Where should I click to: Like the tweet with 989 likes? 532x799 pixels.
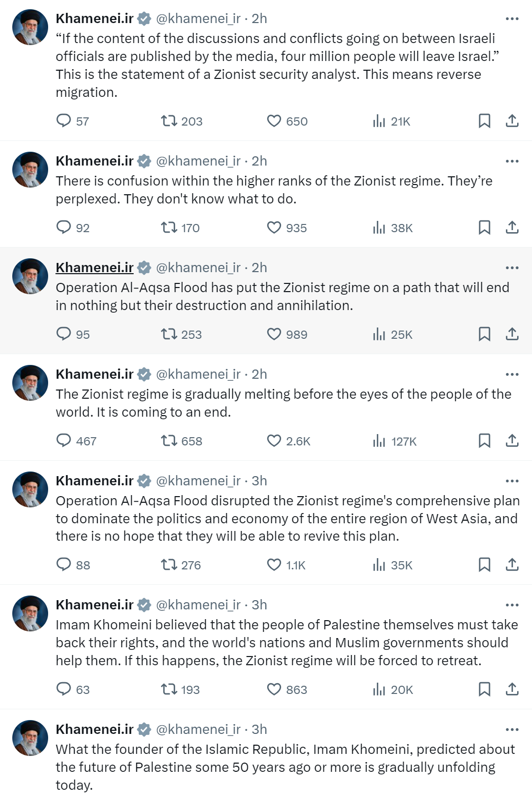pyautogui.click(x=274, y=334)
